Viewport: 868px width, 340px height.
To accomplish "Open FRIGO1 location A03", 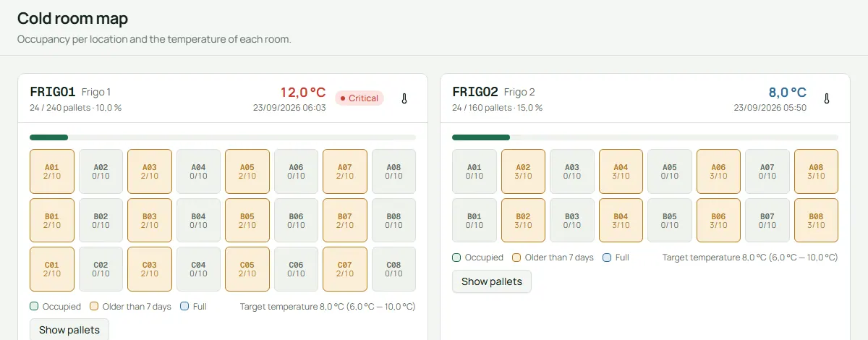I will click(x=150, y=171).
